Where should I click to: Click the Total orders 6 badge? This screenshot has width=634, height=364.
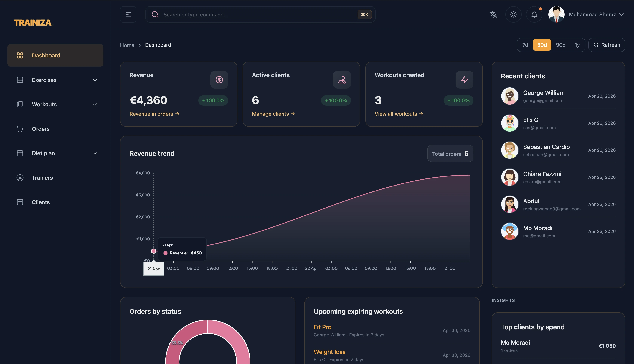(x=450, y=153)
